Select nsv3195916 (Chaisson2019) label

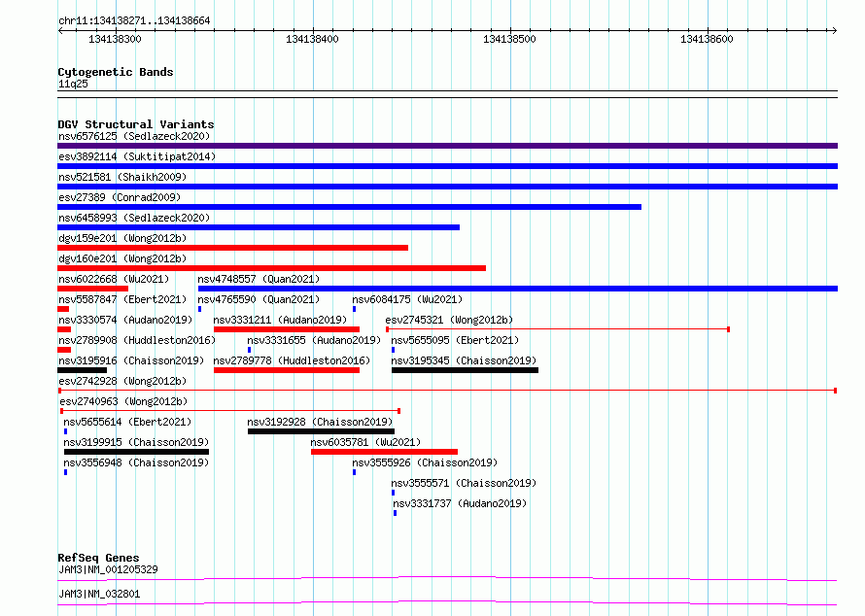131,360
